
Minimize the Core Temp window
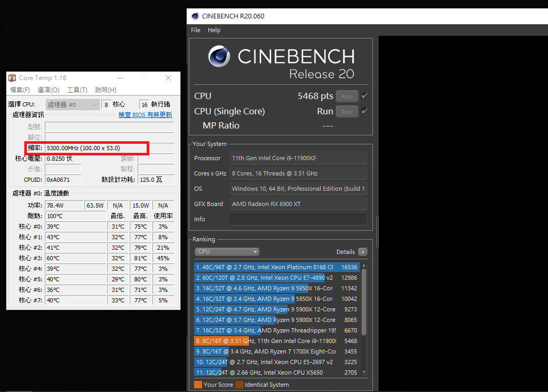pos(120,78)
